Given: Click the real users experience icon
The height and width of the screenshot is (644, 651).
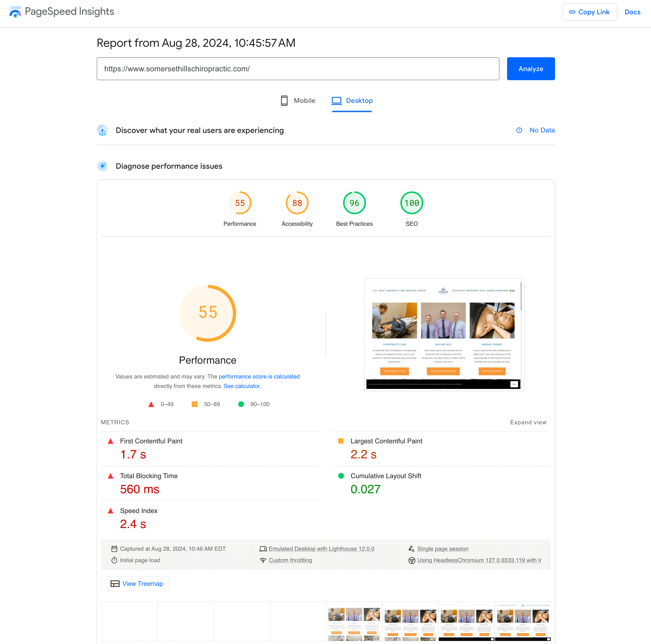Looking at the screenshot, I should pos(102,130).
